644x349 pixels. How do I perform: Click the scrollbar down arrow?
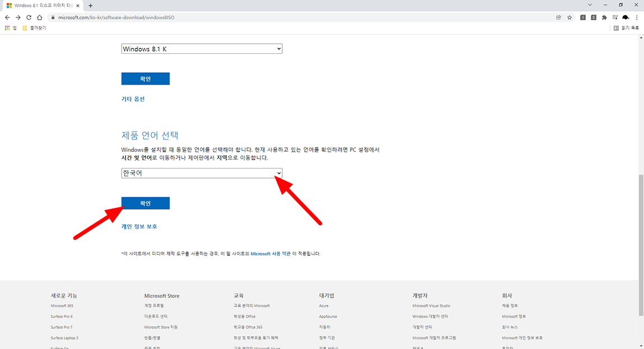click(x=641, y=346)
